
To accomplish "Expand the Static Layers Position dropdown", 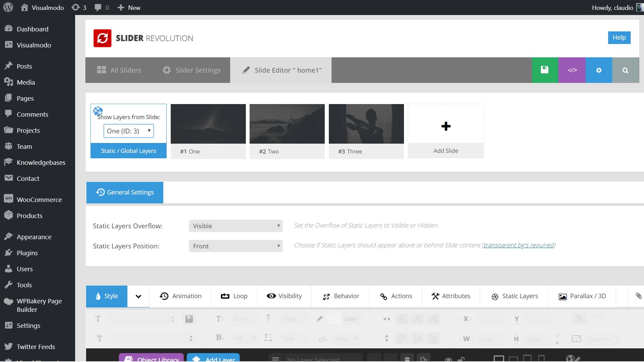I will [235, 246].
